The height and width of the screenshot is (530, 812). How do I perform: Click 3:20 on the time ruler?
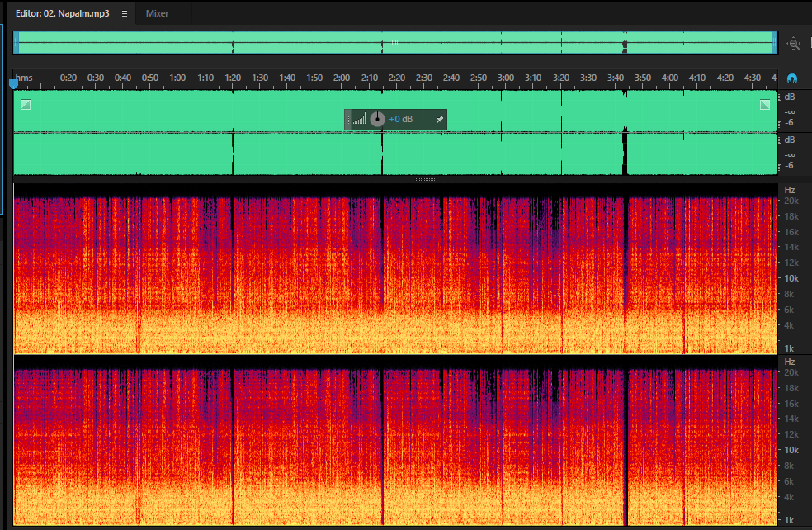[561, 78]
